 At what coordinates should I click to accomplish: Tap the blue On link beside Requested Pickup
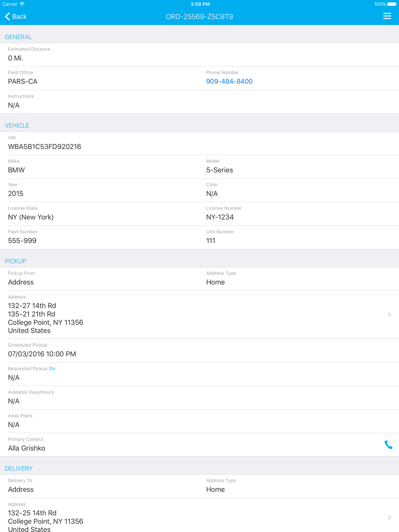click(x=52, y=368)
